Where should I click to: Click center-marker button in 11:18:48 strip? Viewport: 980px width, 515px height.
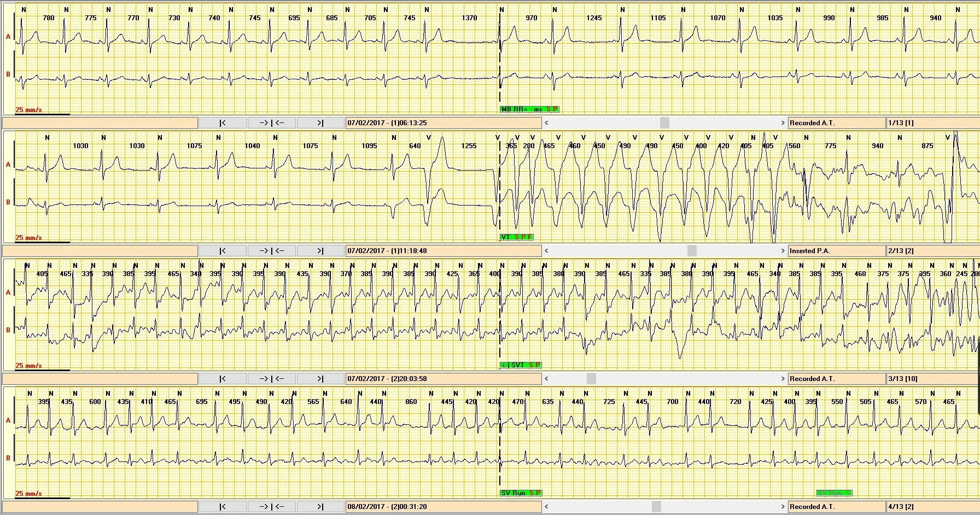[271, 251]
